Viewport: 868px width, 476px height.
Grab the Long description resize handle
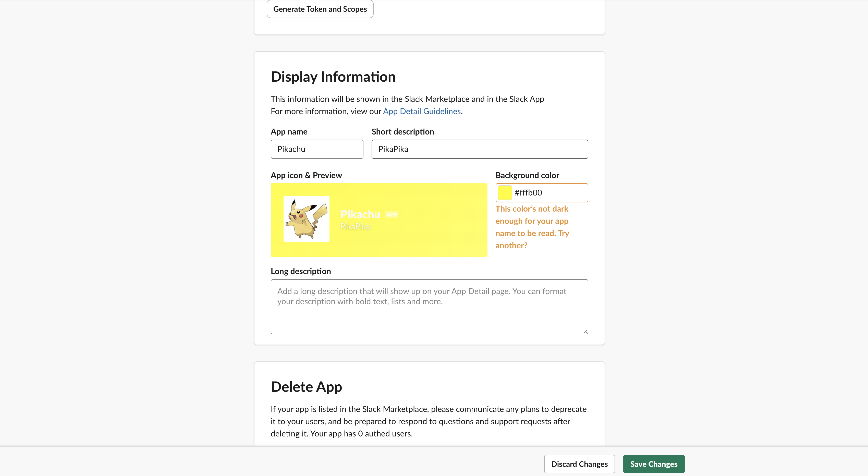point(585,332)
